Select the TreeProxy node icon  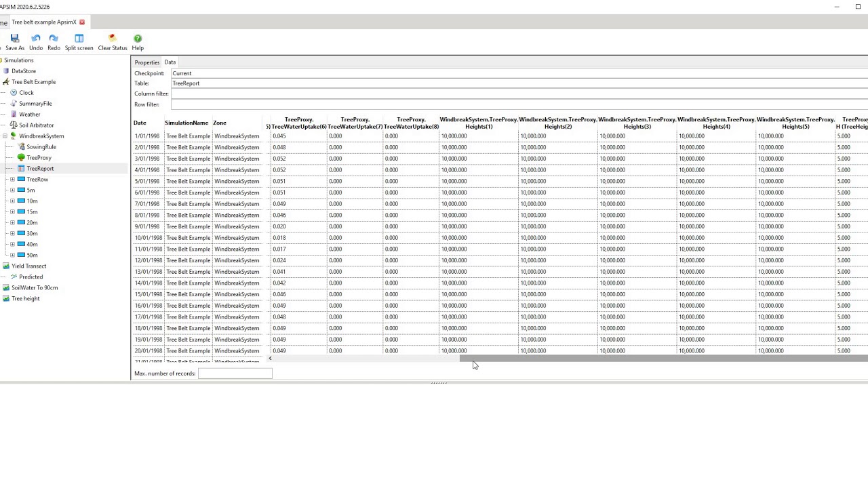point(21,158)
